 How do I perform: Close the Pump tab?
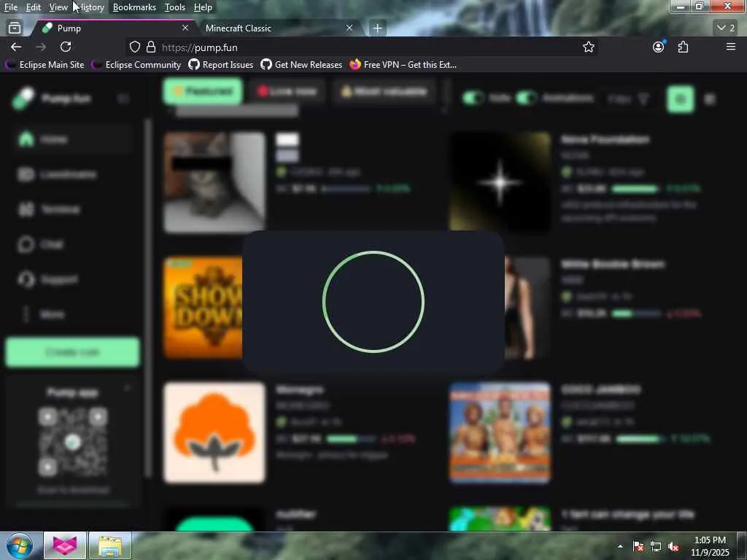[185, 28]
